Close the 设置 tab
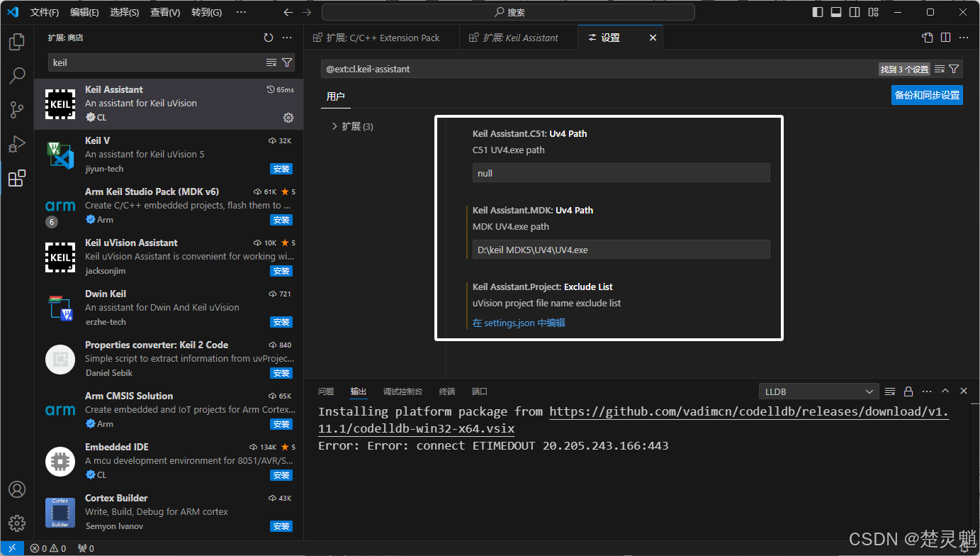 click(653, 38)
